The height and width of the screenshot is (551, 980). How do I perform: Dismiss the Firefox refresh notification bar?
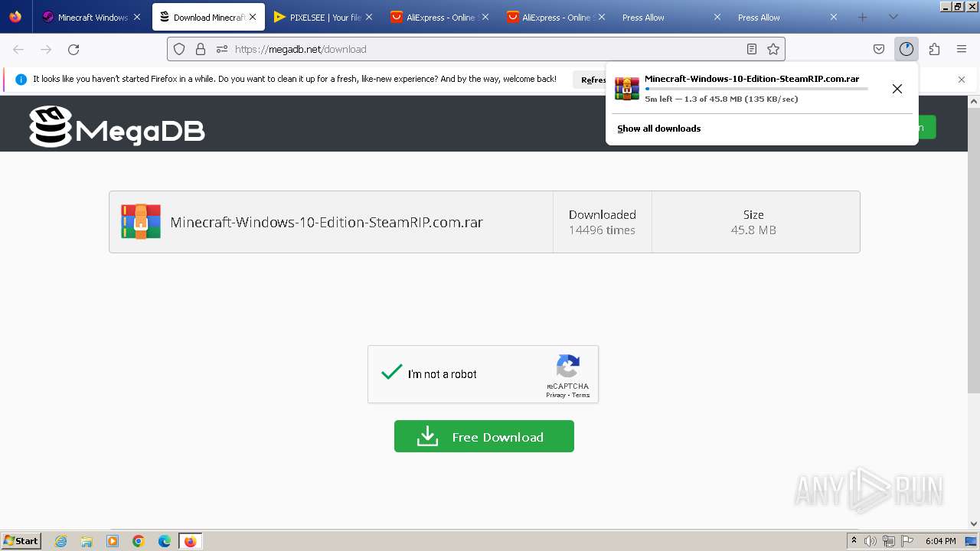click(x=962, y=80)
